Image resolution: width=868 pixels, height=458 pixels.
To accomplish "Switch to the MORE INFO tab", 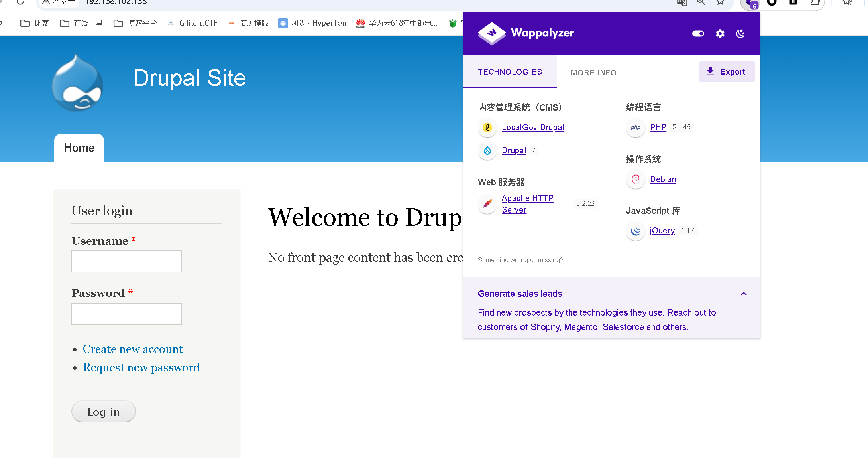I will point(593,73).
